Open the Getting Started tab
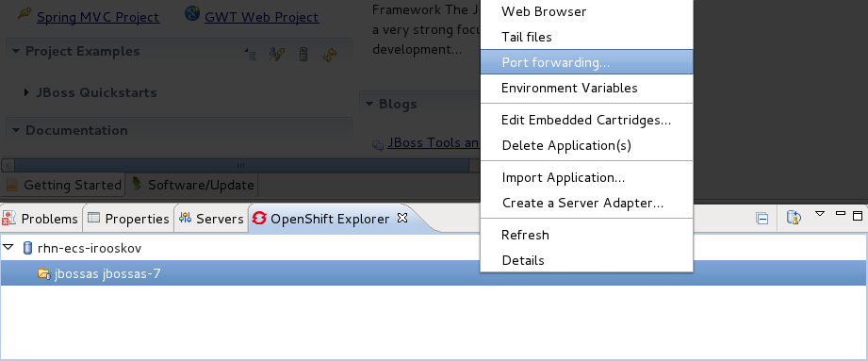The width and height of the screenshot is (868, 361). [x=64, y=185]
